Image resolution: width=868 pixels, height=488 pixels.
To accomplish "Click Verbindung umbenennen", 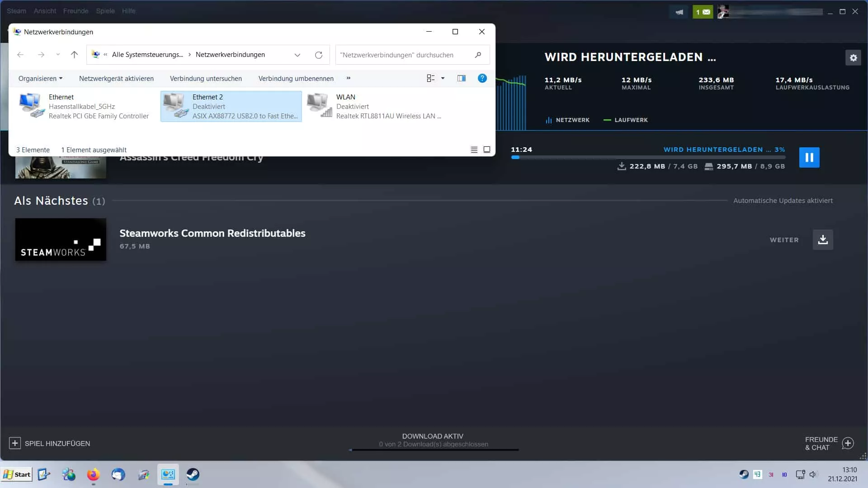I will (296, 78).
